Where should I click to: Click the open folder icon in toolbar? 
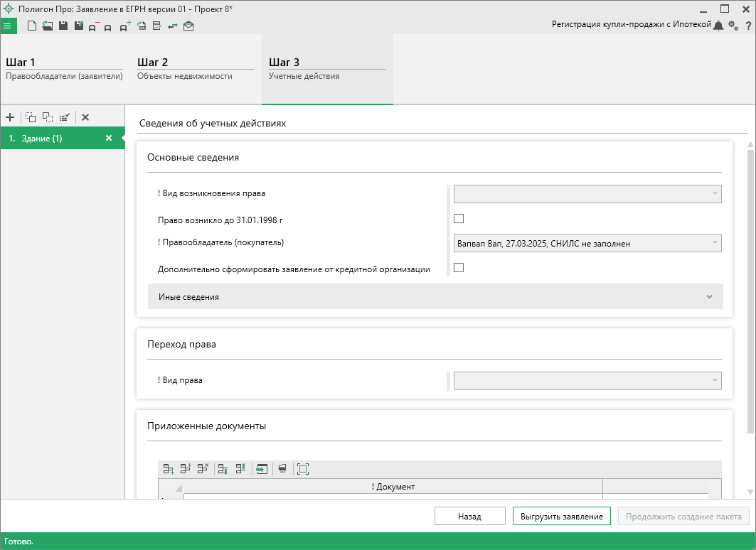coord(47,26)
